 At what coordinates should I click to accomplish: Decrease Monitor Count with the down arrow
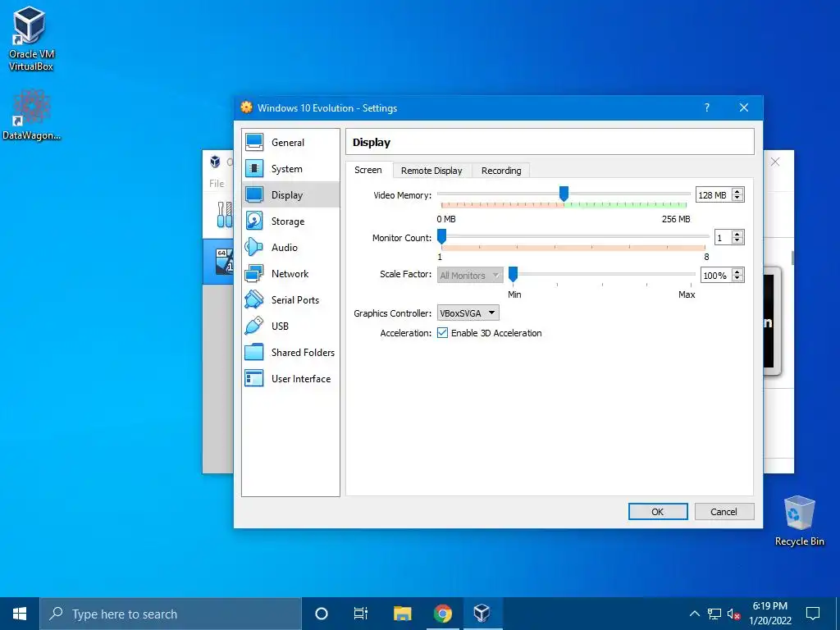[x=737, y=240]
